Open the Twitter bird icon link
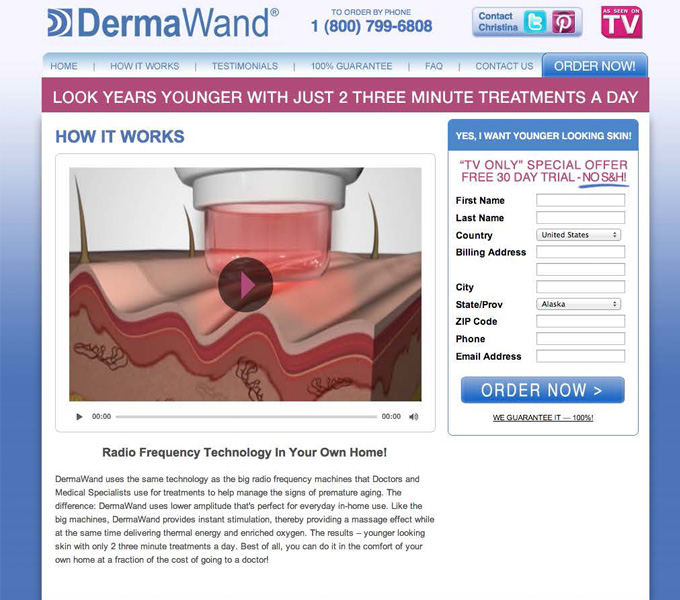Image resolution: width=680 pixels, height=600 pixels. (535, 22)
